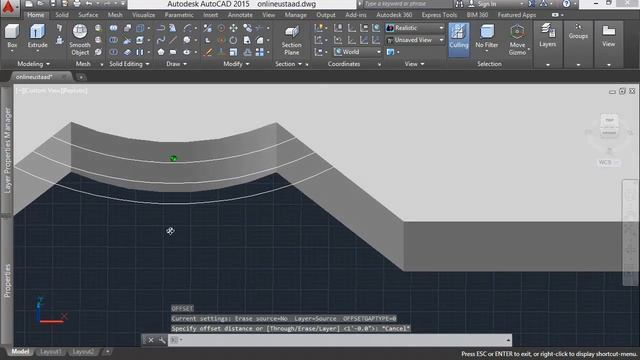Open the Properties side palette

point(7,280)
